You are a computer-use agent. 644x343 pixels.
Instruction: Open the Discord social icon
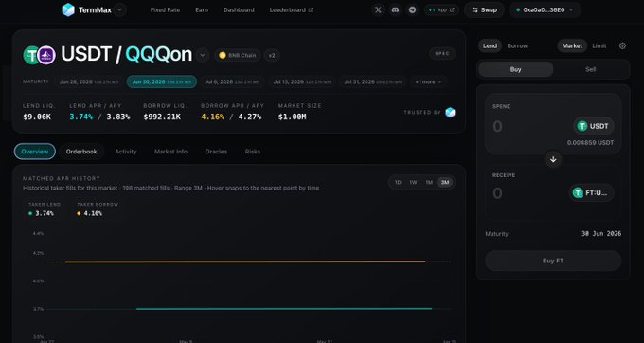(x=395, y=9)
